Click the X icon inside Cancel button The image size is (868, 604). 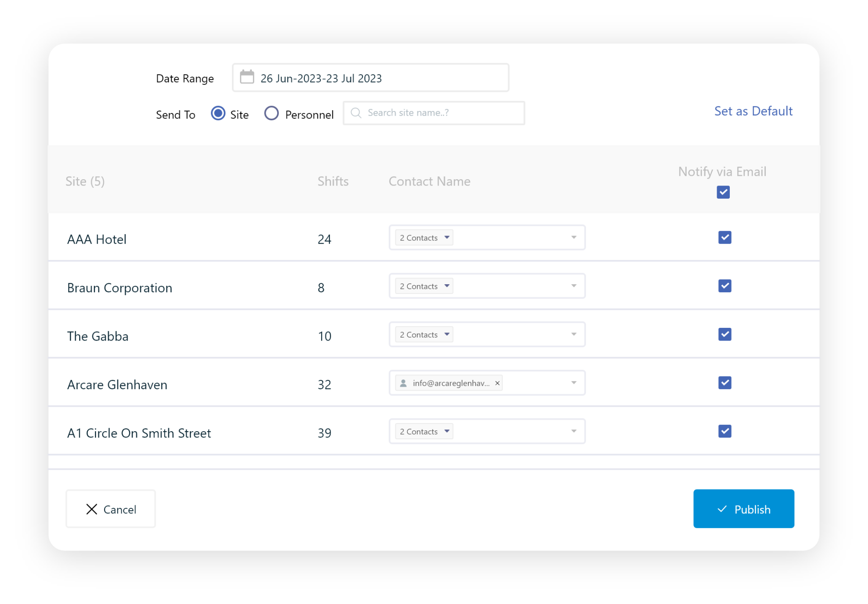92,509
